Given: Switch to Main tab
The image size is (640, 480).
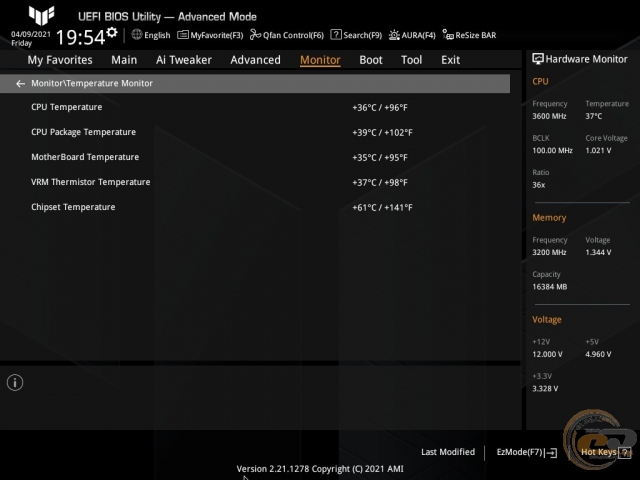Looking at the screenshot, I should 124,60.
